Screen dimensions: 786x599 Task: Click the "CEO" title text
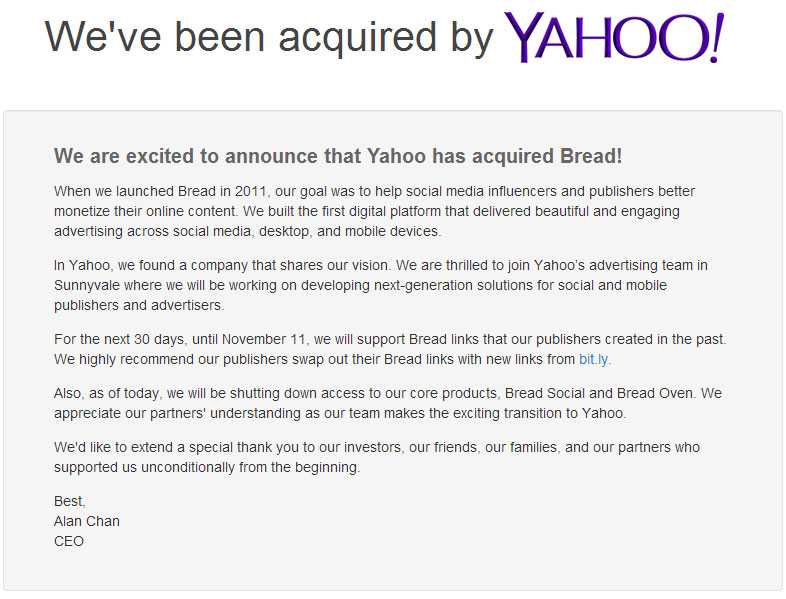tap(69, 541)
